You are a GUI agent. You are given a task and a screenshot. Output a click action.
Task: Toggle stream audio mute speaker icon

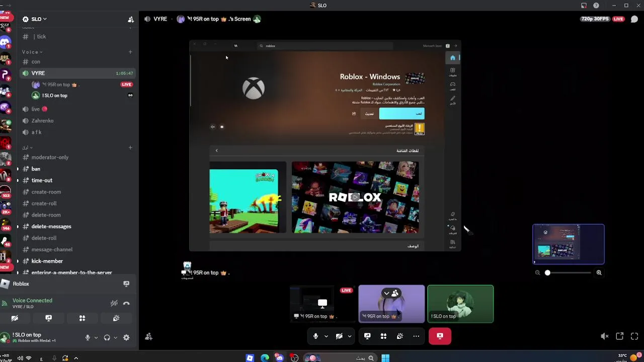click(x=605, y=336)
